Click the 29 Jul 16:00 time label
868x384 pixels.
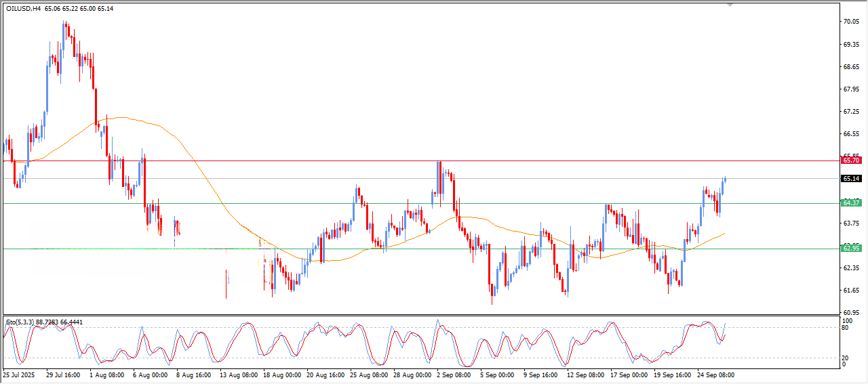tap(63, 375)
